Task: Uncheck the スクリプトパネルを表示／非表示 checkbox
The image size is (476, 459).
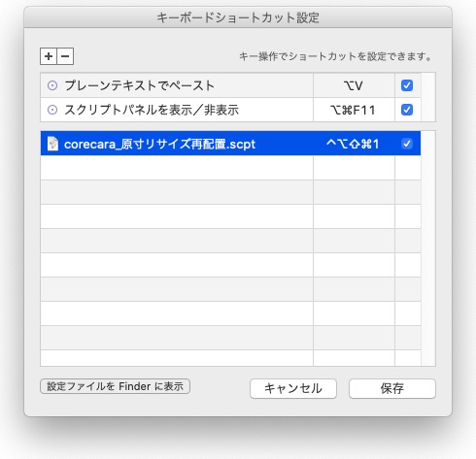Action: tap(407, 110)
